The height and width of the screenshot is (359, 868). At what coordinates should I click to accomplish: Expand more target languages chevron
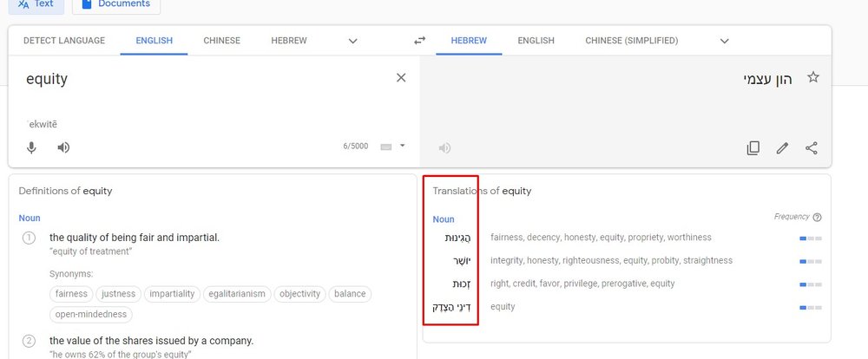(724, 41)
